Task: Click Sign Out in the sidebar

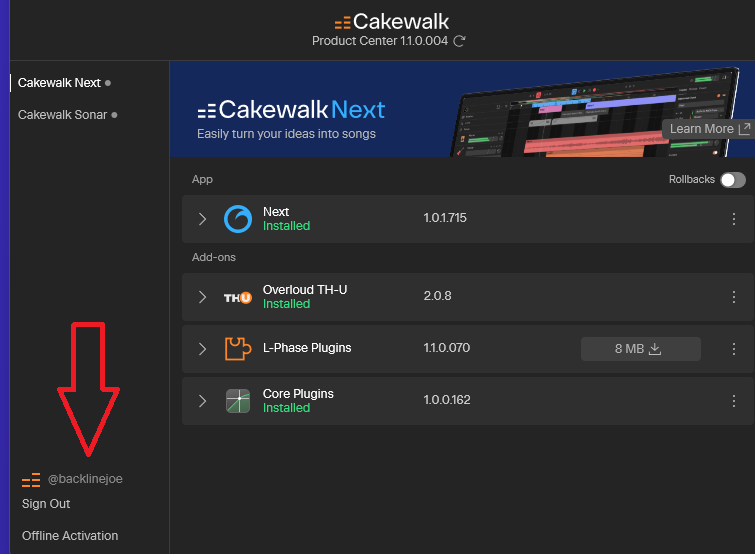Action: coord(46,504)
